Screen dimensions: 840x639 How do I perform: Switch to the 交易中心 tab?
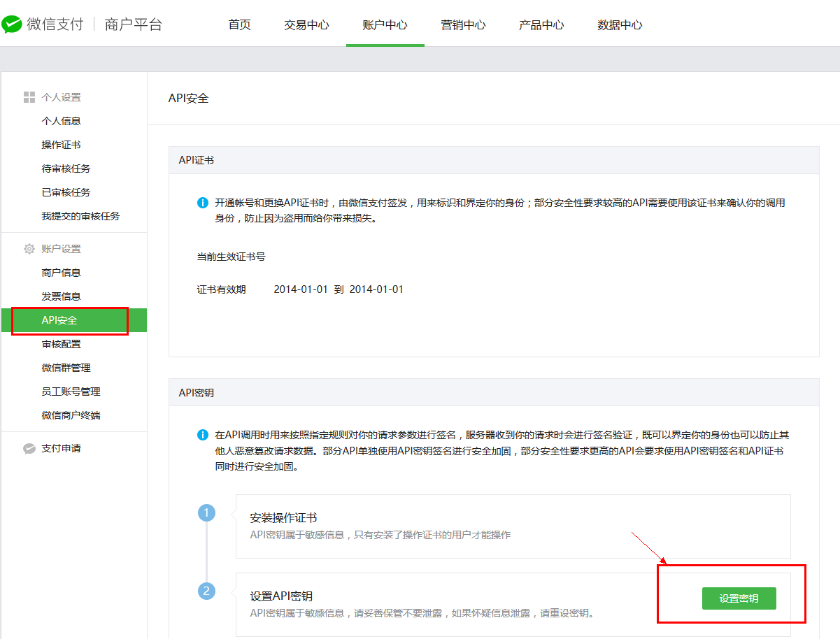306,25
